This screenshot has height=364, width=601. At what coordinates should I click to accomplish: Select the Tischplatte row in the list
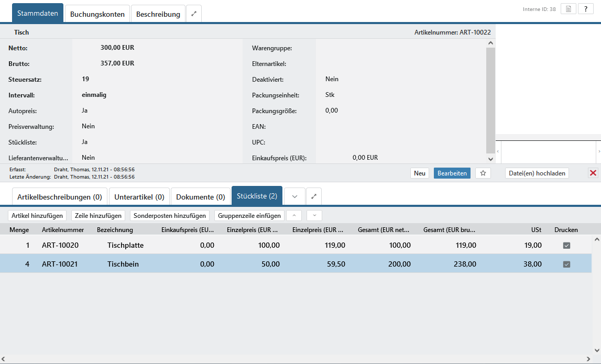click(x=125, y=245)
